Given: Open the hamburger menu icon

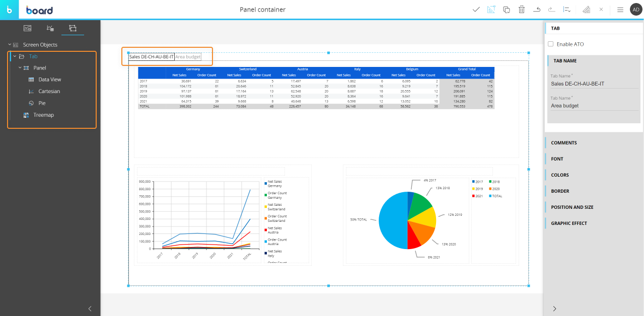Looking at the screenshot, I should 620,10.
